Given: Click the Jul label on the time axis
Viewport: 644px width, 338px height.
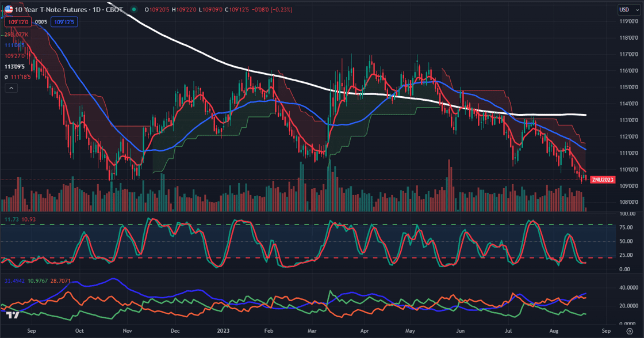Looking at the screenshot, I should coord(508,331).
